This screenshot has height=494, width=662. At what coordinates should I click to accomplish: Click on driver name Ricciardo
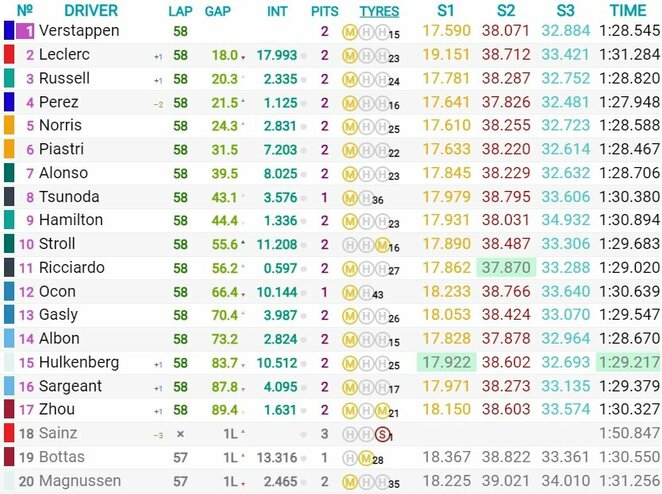click(x=72, y=267)
